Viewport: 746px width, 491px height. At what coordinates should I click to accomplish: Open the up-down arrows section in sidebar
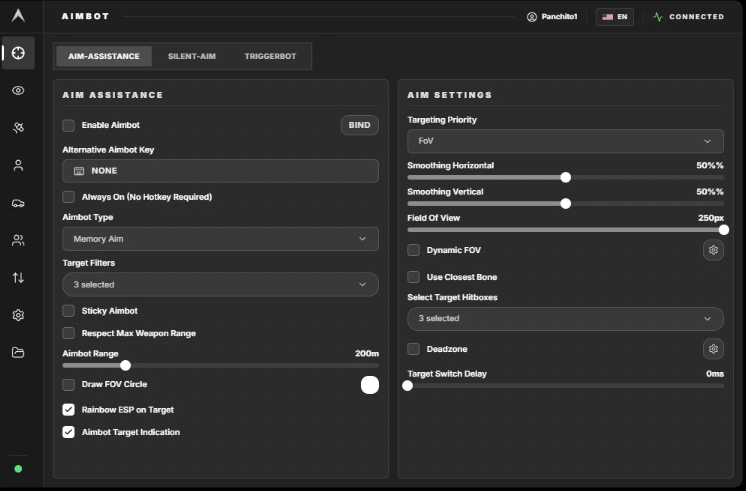(18, 277)
